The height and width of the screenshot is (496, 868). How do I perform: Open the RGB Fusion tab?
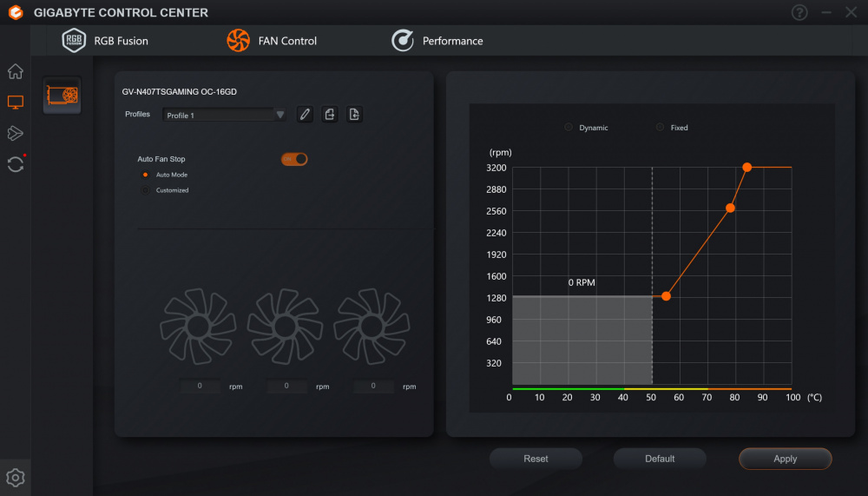[105, 41]
